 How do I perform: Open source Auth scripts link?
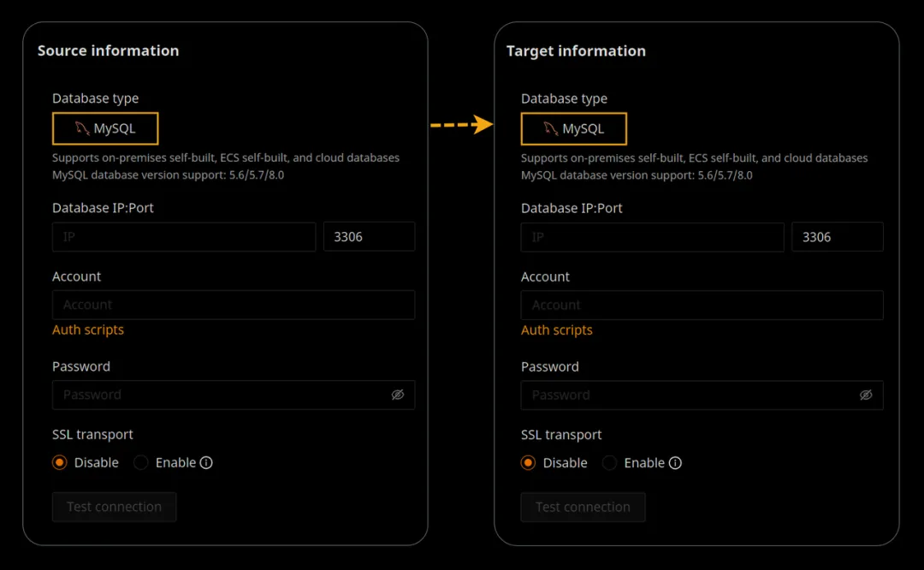tap(88, 330)
